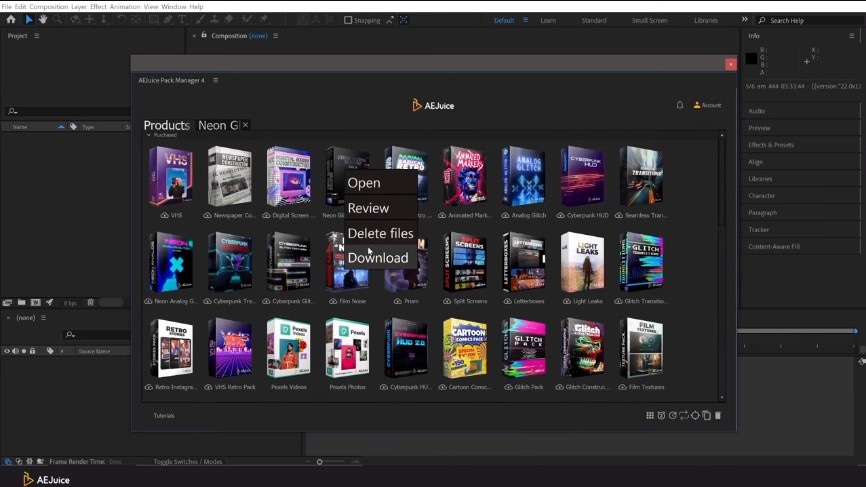Screen dimensions: 866x487
Task: Open the Character panel
Action: [761, 195]
